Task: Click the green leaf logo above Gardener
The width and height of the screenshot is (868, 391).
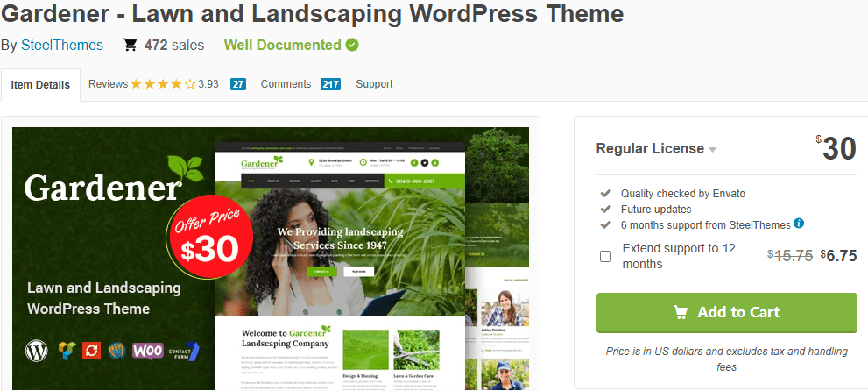Action: point(185,168)
